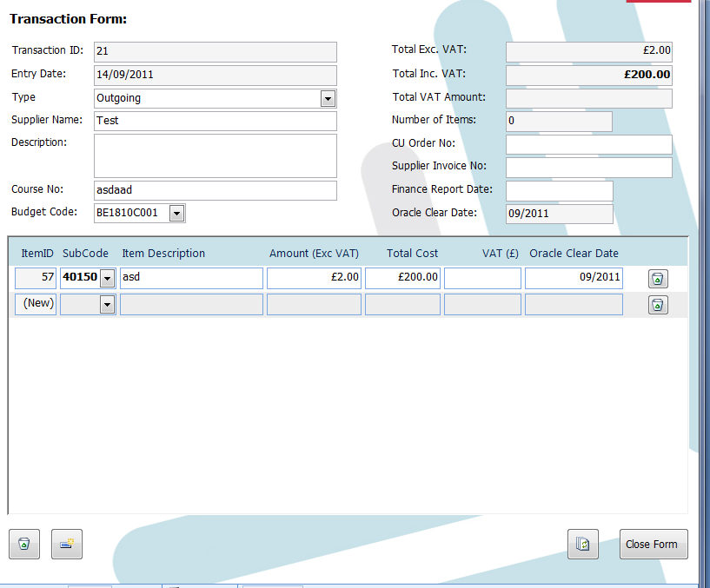
Task: Open the Budget Code dropdown arrow
Action: [x=177, y=213]
